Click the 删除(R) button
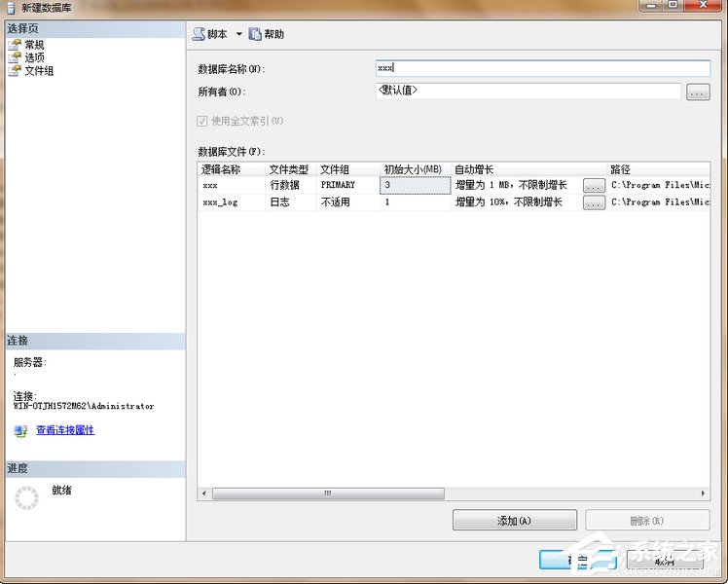This screenshot has height=584, width=728. pyautogui.click(x=647, y=521)
